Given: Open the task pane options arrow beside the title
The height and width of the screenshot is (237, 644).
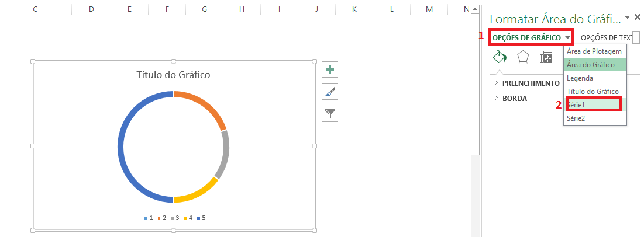Looking at the screenshot, I should pyautogui.click(x=628, y=18).
